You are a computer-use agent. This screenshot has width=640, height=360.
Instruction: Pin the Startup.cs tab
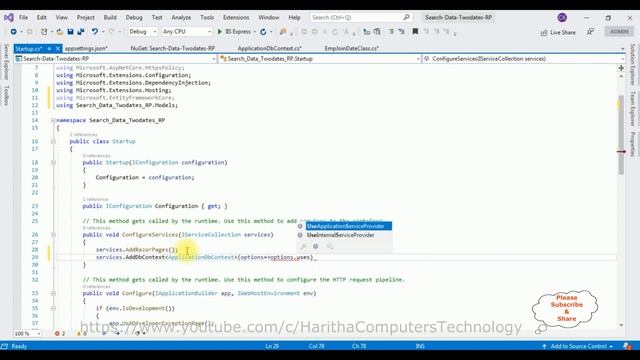[49, 49]
